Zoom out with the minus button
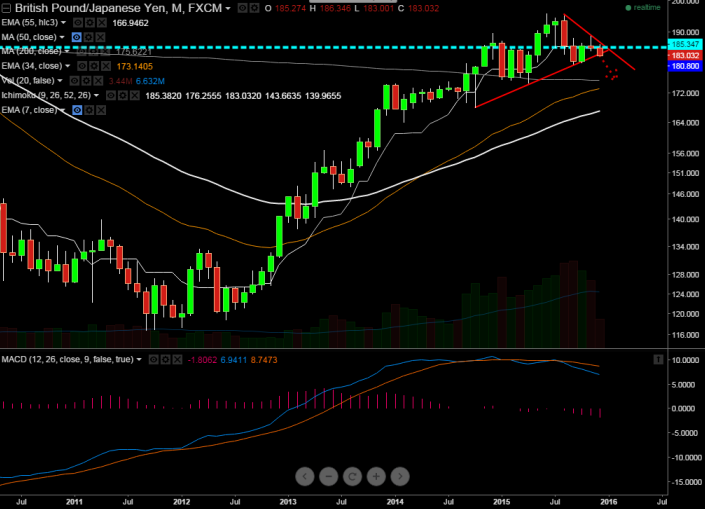The width and height of the screenshot is (705, 509). [329, 477]
